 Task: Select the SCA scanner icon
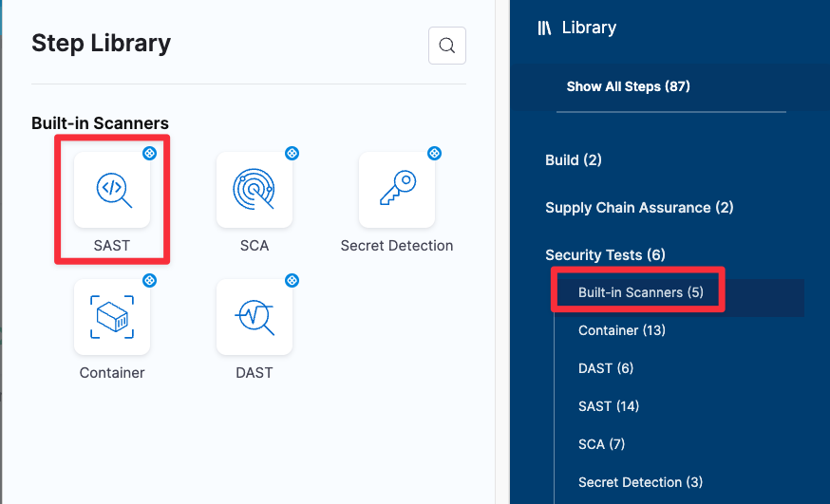(255, 190)
